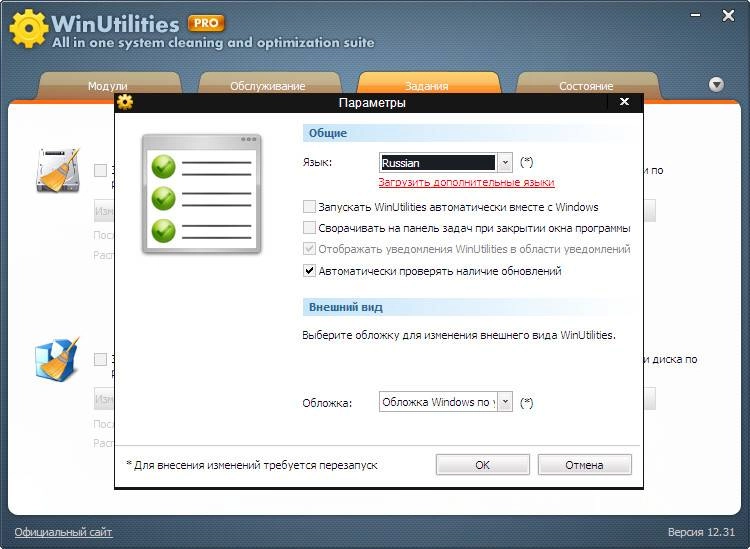
Task: Close the Параметры dialog
Action: [x=624, y=101]
